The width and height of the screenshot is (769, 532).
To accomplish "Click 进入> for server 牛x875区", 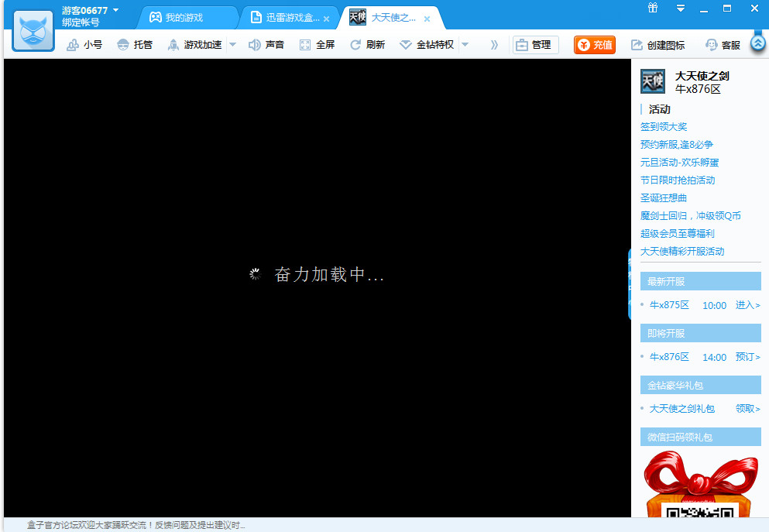I will click(x=747, y=305).
